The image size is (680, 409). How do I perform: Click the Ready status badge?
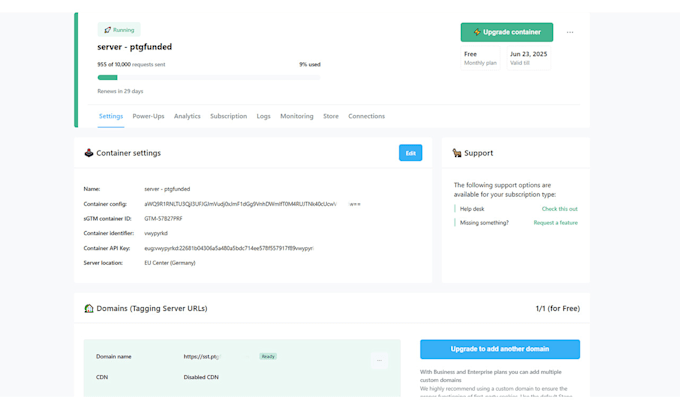tap(268, 357)
